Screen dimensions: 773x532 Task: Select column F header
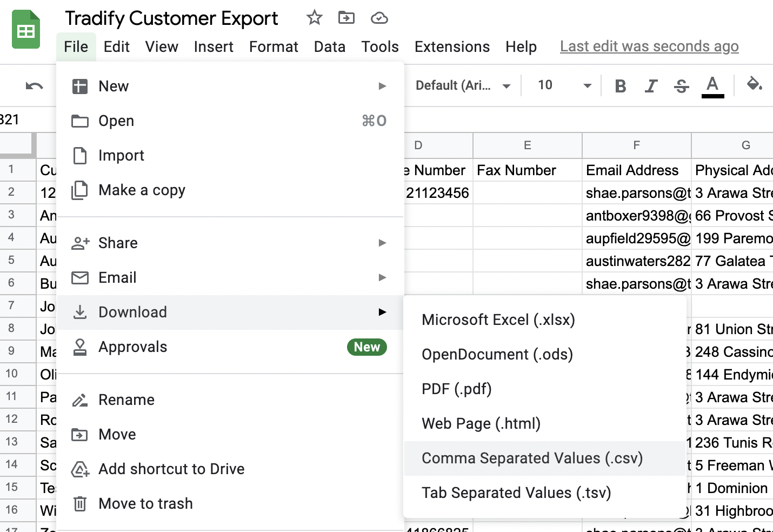click(637, 145)
